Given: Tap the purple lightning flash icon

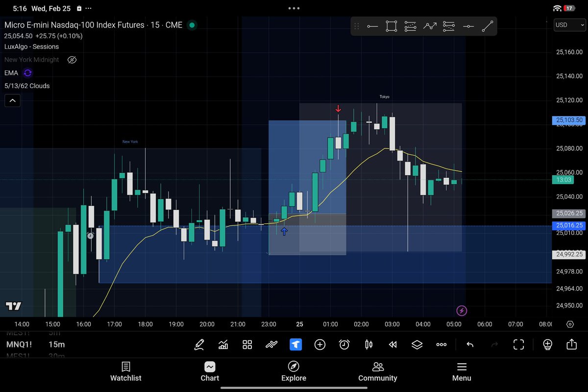Looking at the screenshot, I should point(462,310).
